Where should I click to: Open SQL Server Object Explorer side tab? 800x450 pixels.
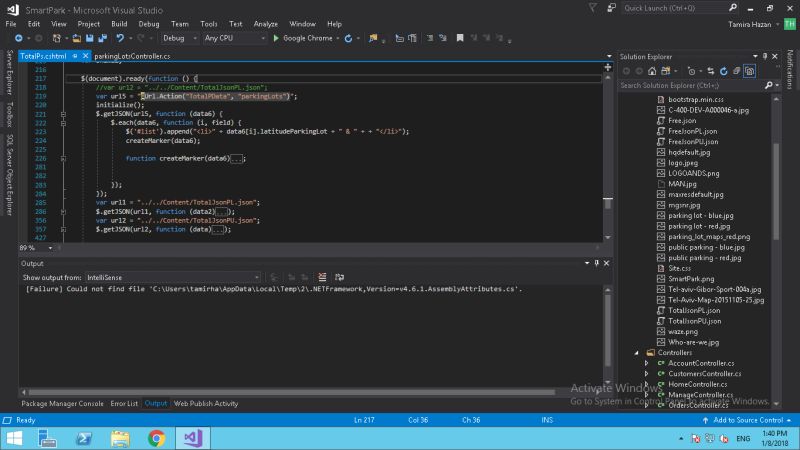[9, 175]
